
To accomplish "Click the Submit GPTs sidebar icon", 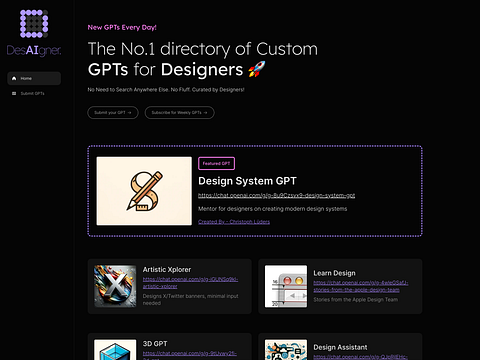I will [14, 93].
